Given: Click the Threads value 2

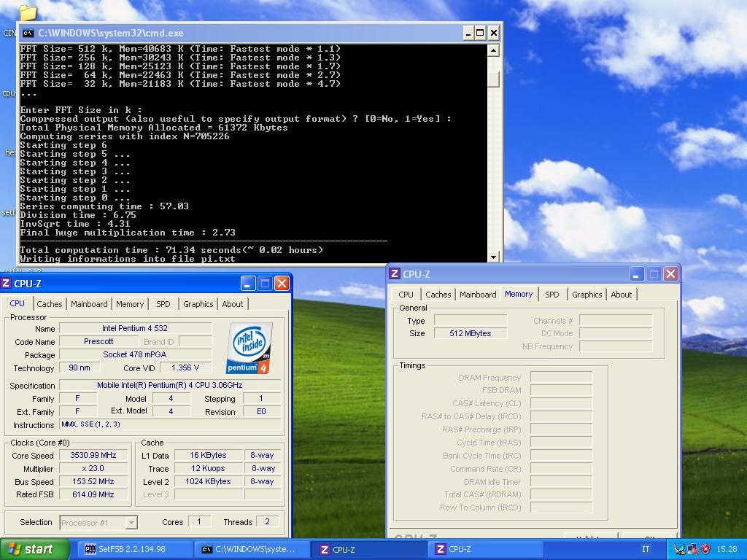Looking at the screenshot, I should click(x=267, y=522).
